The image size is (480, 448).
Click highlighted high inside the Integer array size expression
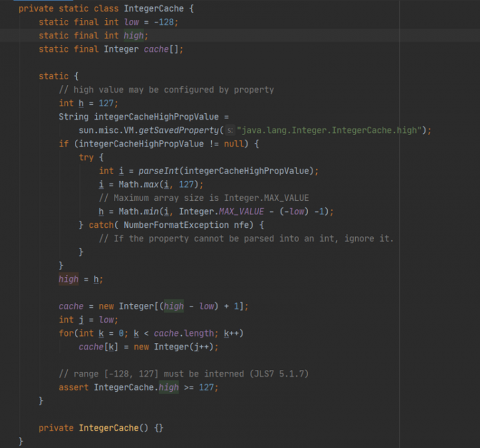pyautogui.click(x=174, y=306)
